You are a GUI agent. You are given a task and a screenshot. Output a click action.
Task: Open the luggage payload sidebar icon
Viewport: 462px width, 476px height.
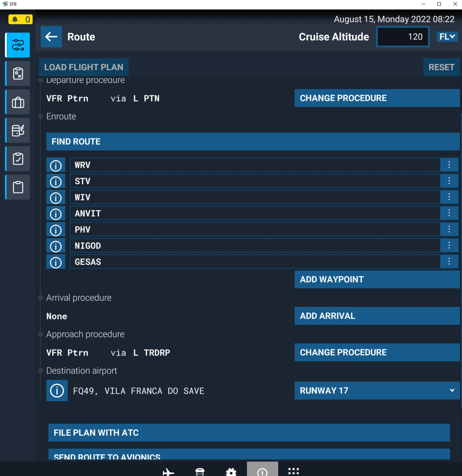[x=18, y=102]
